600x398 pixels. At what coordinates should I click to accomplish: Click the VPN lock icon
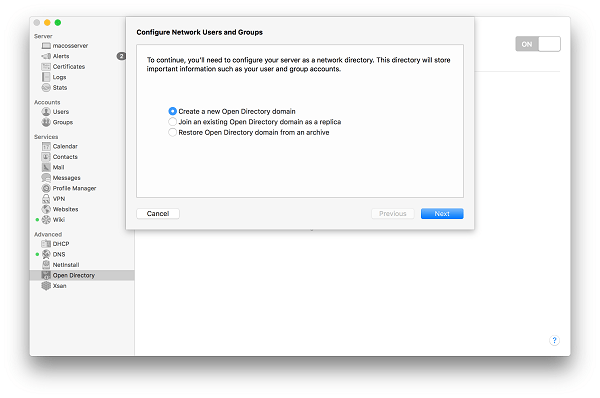(x=46, y=199)
